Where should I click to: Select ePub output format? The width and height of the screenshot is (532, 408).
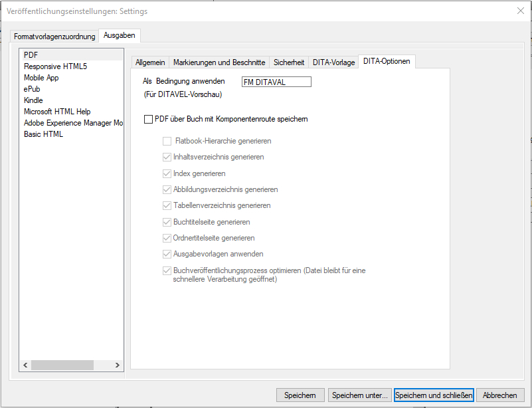point(32,89)
